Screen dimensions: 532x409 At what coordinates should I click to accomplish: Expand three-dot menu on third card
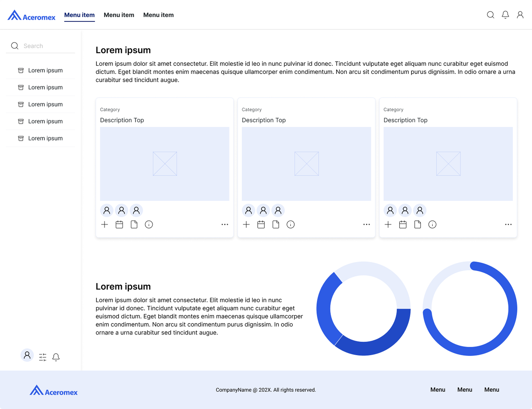pyautogui.click(x=508, y=224)
